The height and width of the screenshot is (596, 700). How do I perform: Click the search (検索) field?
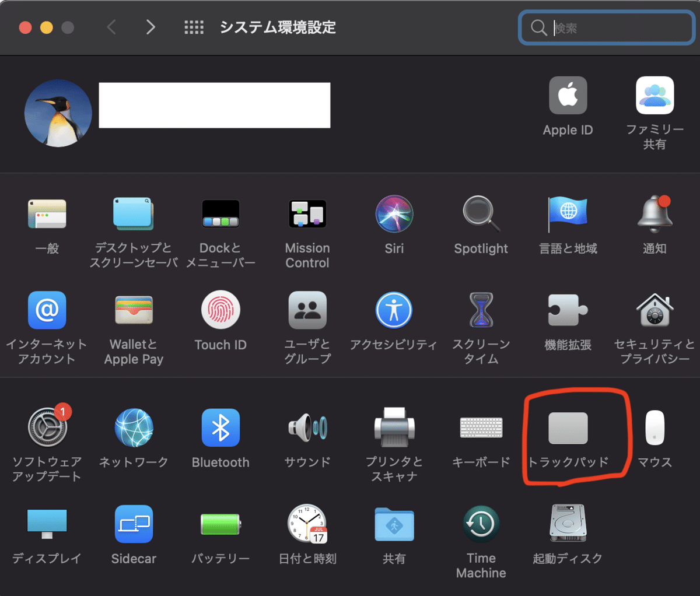[606, 27]
